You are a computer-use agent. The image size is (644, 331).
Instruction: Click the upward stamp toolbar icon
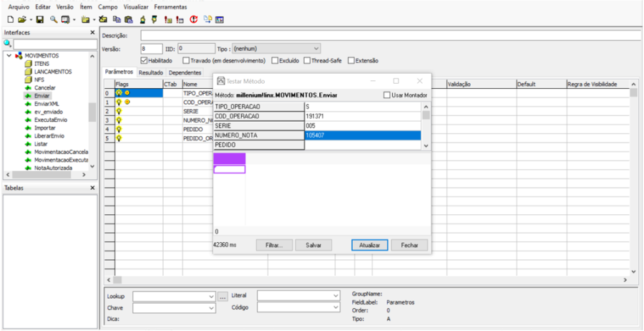(142, 19)
